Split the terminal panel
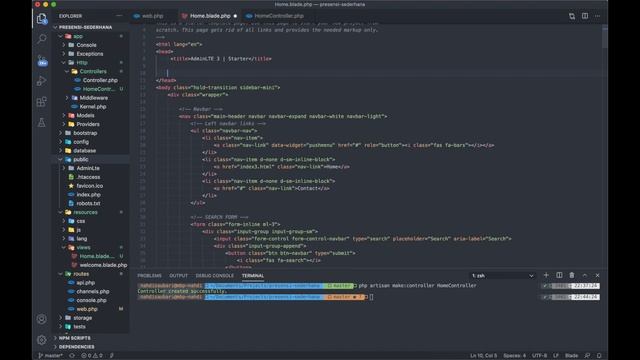 click(x=559, y=275)
